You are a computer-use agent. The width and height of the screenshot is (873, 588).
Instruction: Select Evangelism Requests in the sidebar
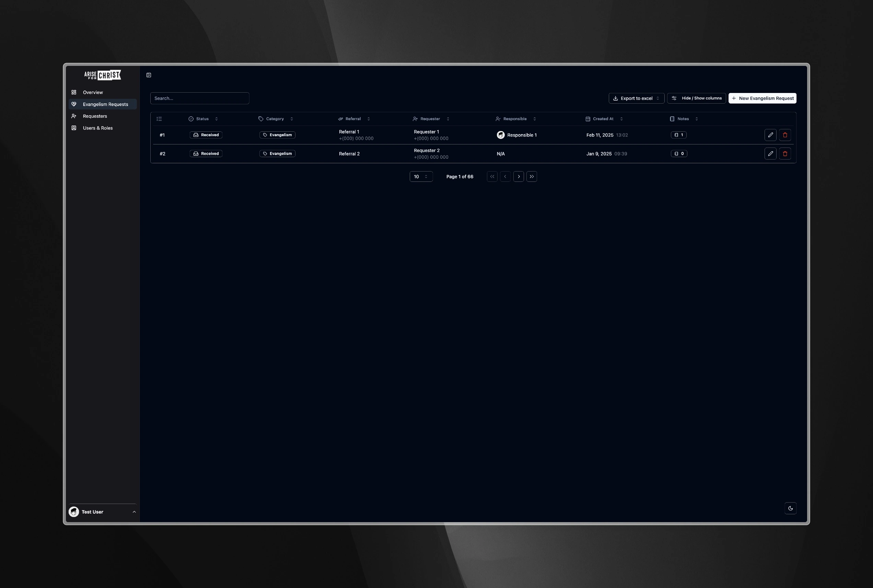103,104
